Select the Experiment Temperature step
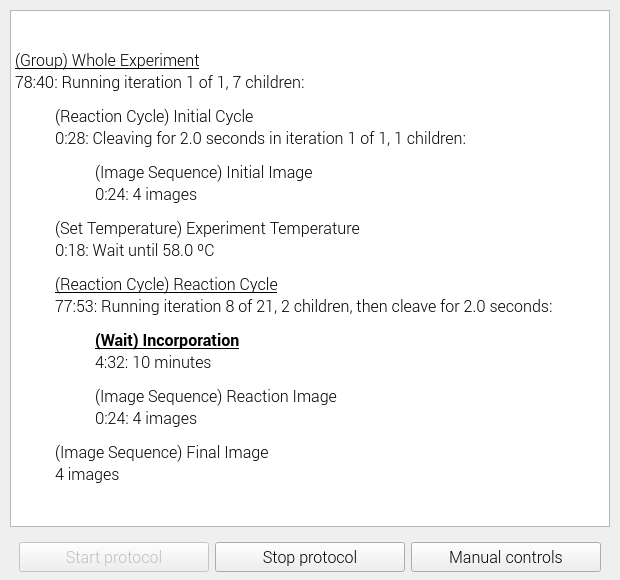 (207, 228)
